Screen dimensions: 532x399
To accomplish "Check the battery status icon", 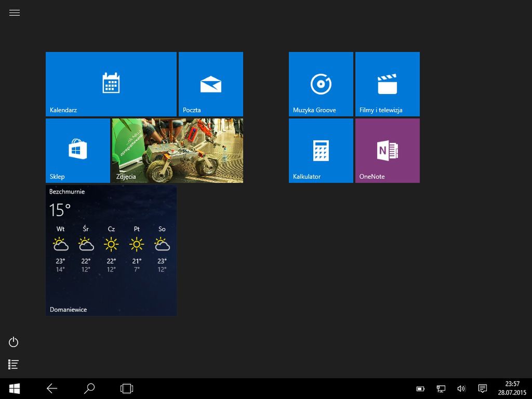I will [x=420, y=389].
